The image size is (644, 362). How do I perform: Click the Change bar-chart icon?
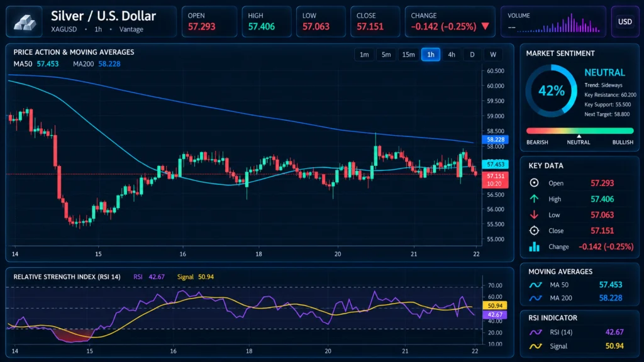(x=534, y=246)
